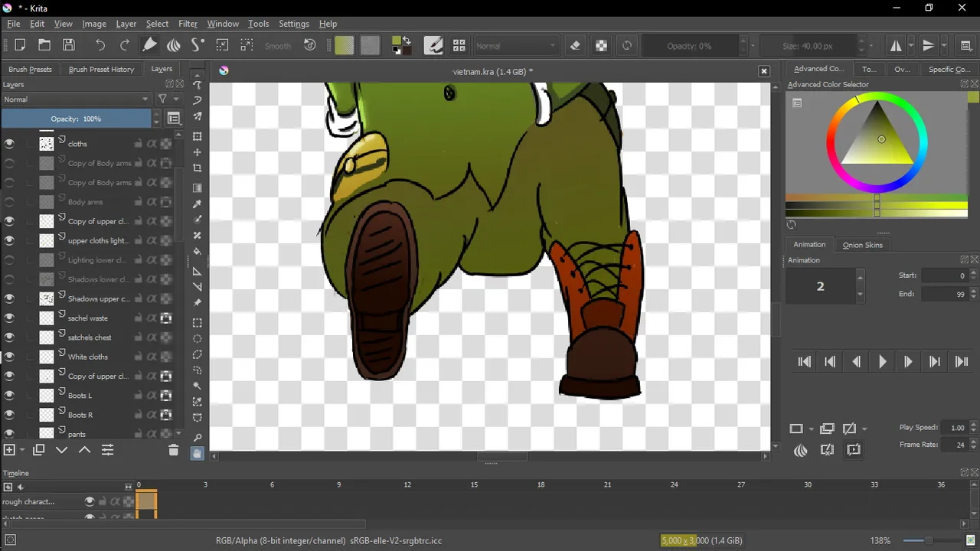Viewport: 980px width, 551px height.
Task: Play the animation
Action: (x=883, y=362)
